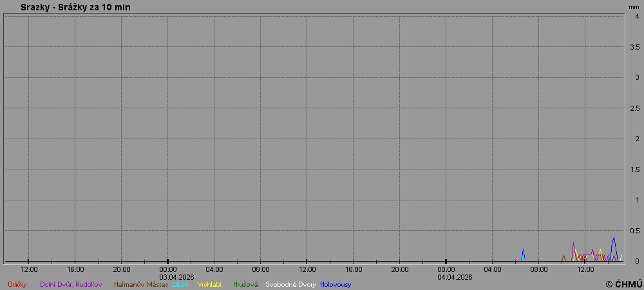Screen dimensions: 644x290
Task: Select the blue Holovousy legend entry
Action: [336, 284]
